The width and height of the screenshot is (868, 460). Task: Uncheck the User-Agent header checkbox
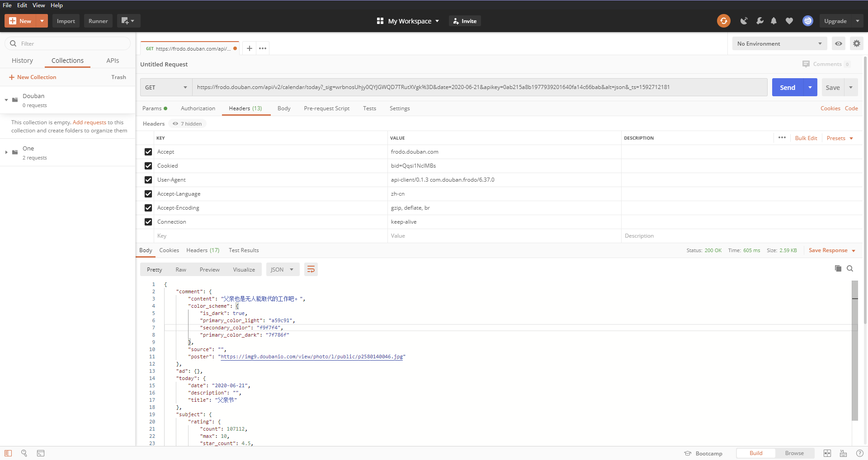point(148,180)
